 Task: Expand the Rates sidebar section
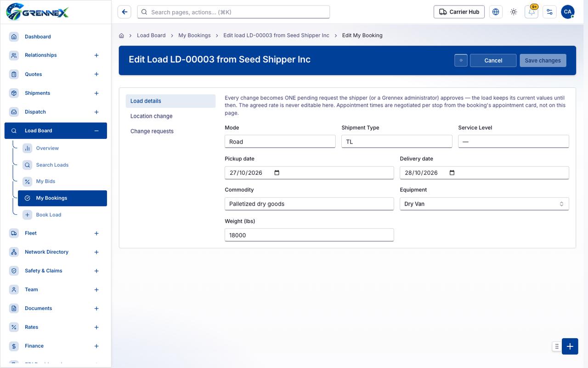tap(96, 328)
